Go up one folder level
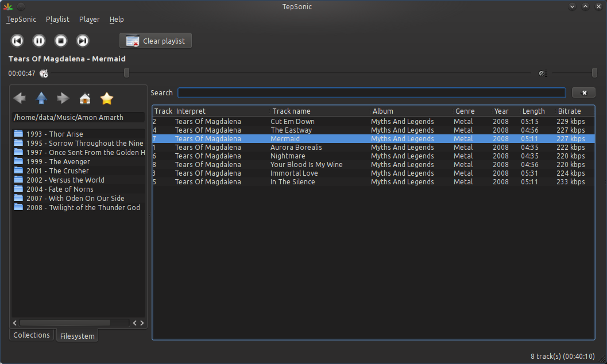 pyautogui.click(x=41, y=98)
